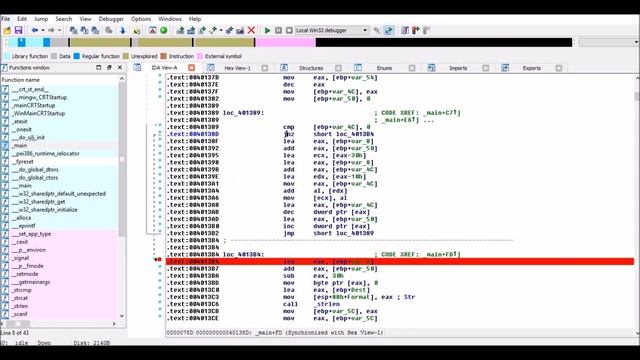
Task: Close the Exports tab
Action: click(559, 68)
